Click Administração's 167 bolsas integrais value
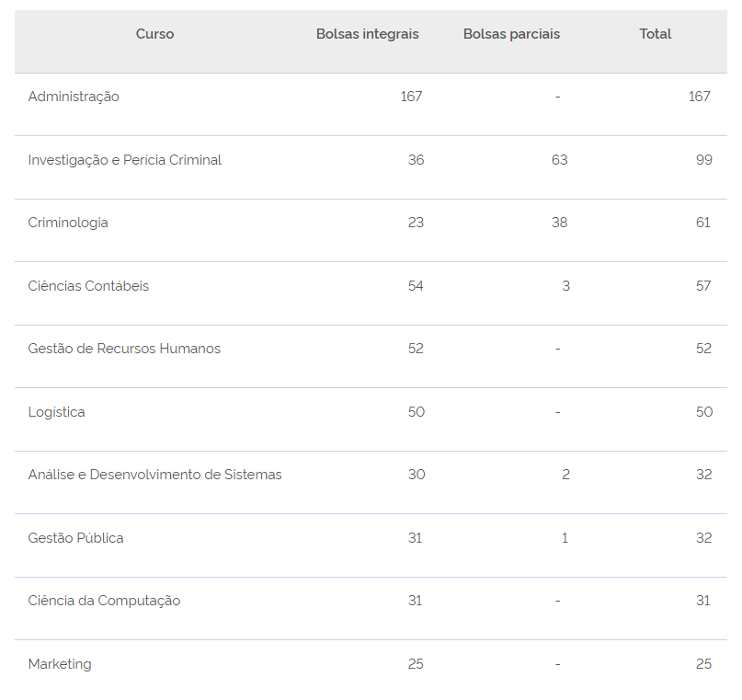This screenshot has height=700, width=742. coord(411,97)
